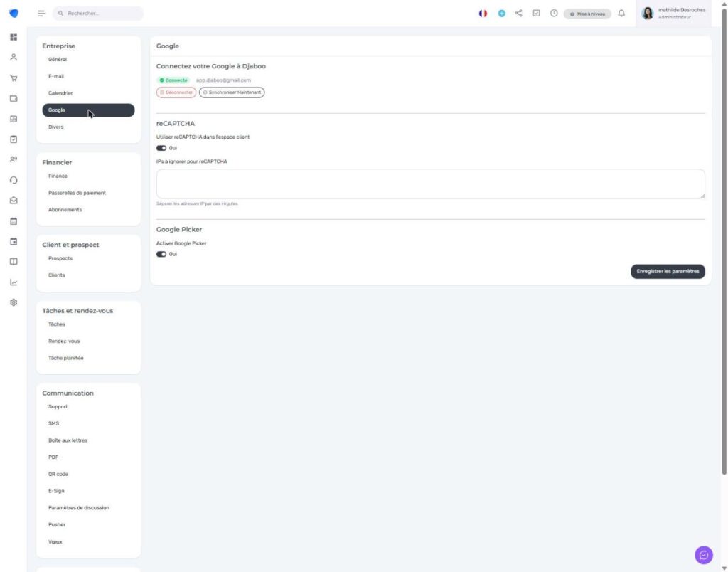Open Abonnements settings
This screenshot has width=728, height=572.
(x=65, y=210)
